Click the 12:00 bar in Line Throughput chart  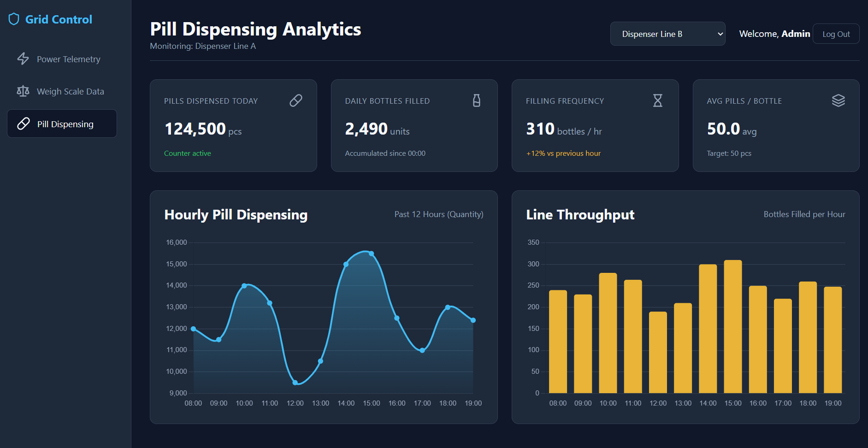coord(658,352)
